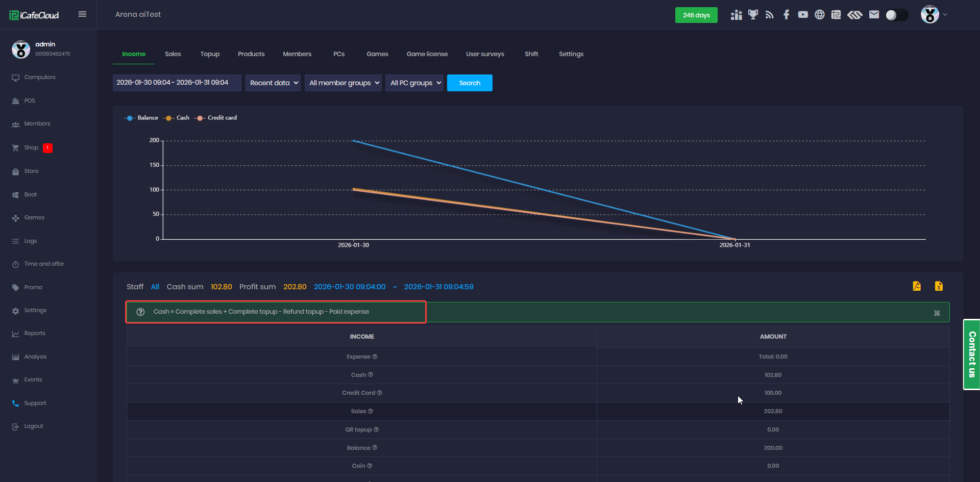This screenshot has height=482, width=980.
Task: Toggle the dark mode switch
Action: 896,15
